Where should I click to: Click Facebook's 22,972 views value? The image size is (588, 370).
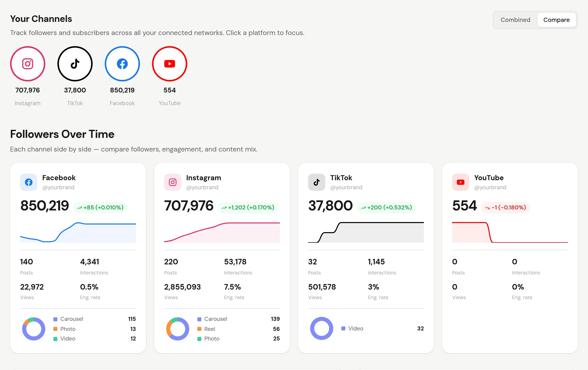coord(32,287)
